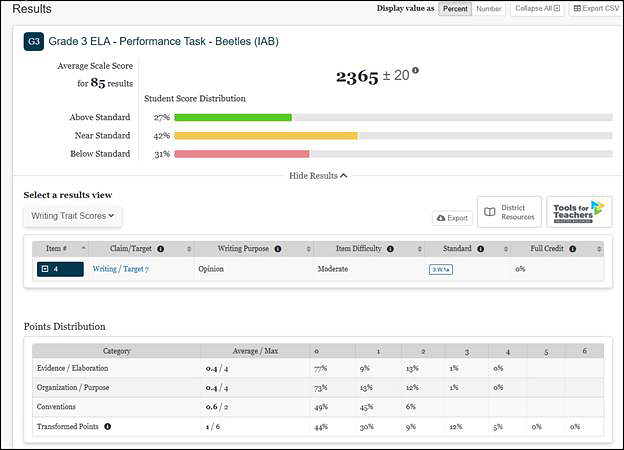Click the Claim/Target column info icon

coord(161,249)
